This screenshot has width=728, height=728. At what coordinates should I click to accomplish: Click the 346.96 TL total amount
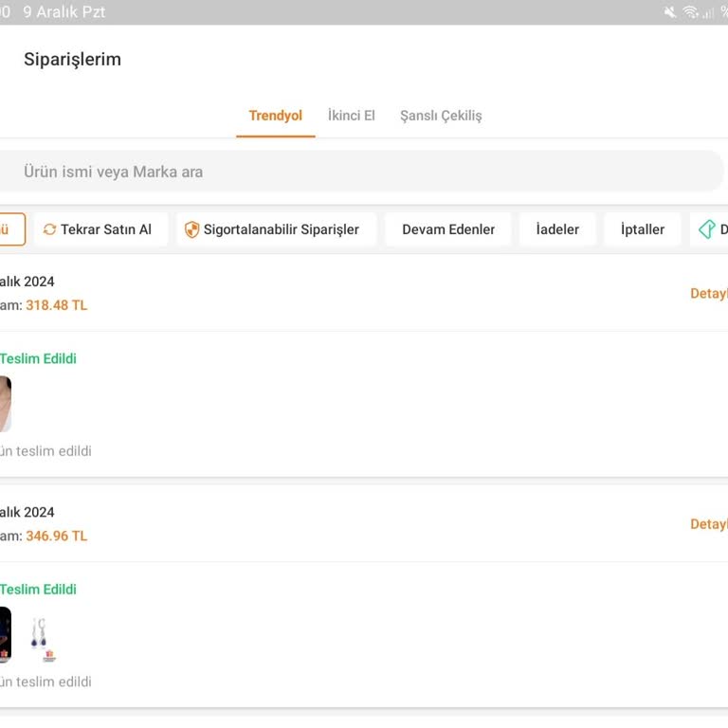(x=56, y=536)
